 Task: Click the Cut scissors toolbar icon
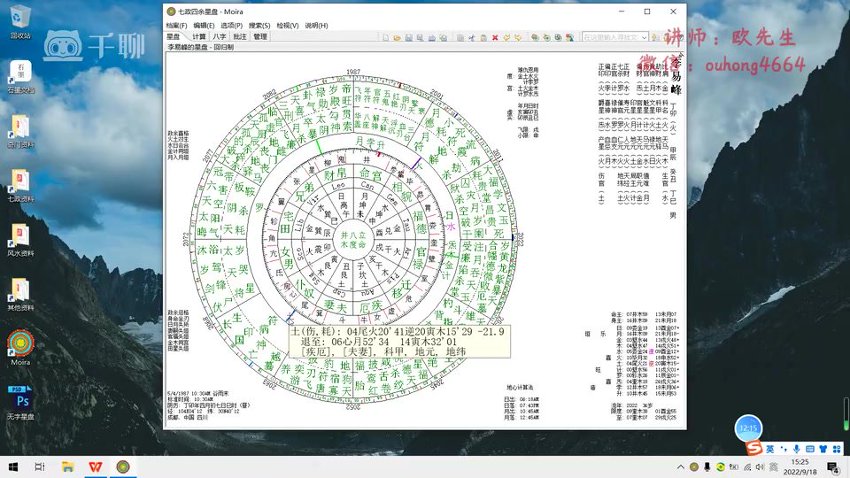point(472,37)
